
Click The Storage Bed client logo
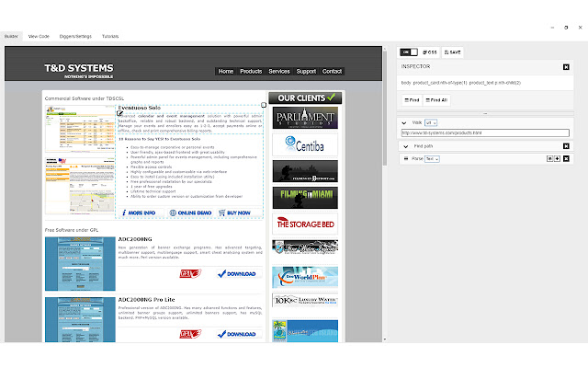305,224
